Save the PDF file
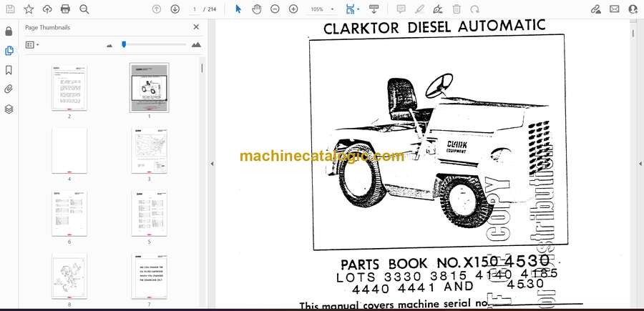Viewport: 644px width, 311px height. (x=10, y=9)
